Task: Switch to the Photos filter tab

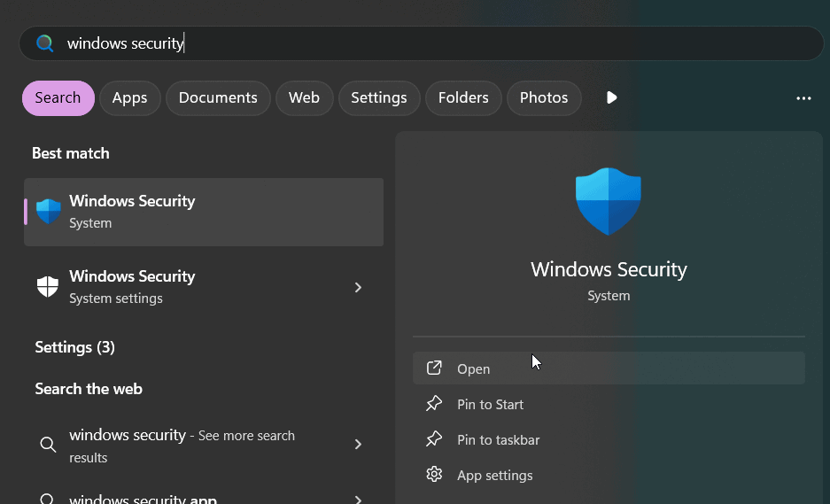Action: pyautogui.click(x=544, y=98)
